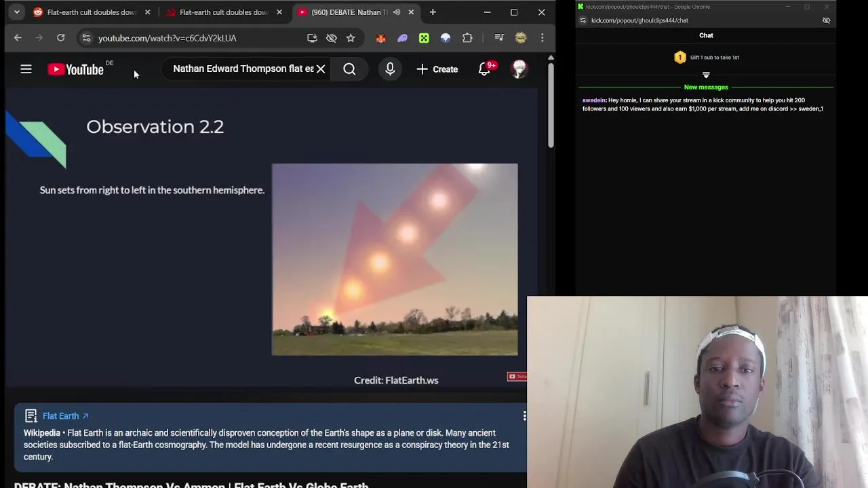Click the video title DEBATE: Nathan Thompson Vs Ammon
This screenshot has width=868, height=488.
pyautogui.click(x=191, y=485)
